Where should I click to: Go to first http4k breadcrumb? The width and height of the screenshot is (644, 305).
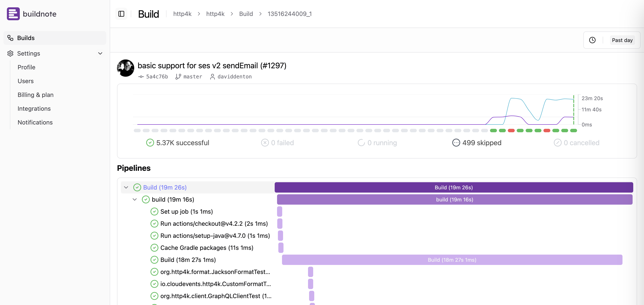(182, 14)
